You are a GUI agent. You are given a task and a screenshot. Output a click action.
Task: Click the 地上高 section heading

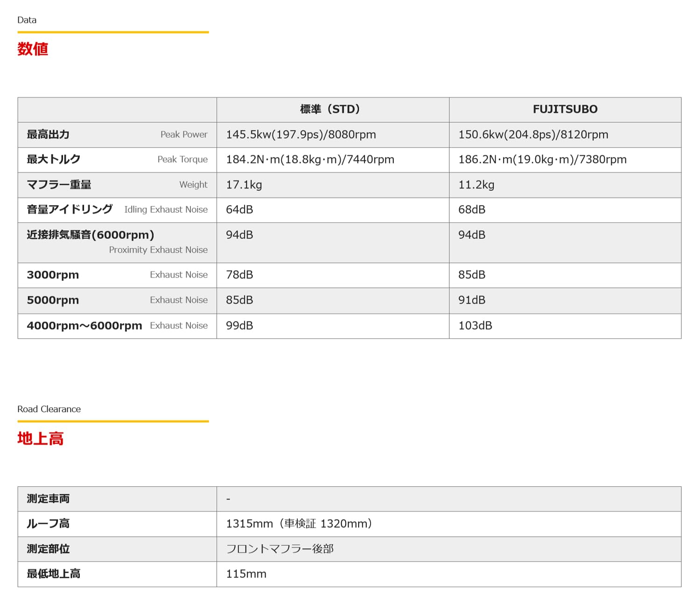pos(41,439)
